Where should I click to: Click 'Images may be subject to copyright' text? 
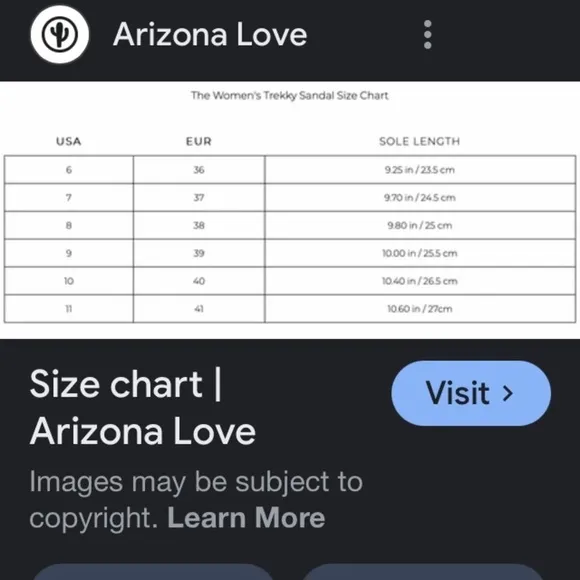[x=196, y=499]
